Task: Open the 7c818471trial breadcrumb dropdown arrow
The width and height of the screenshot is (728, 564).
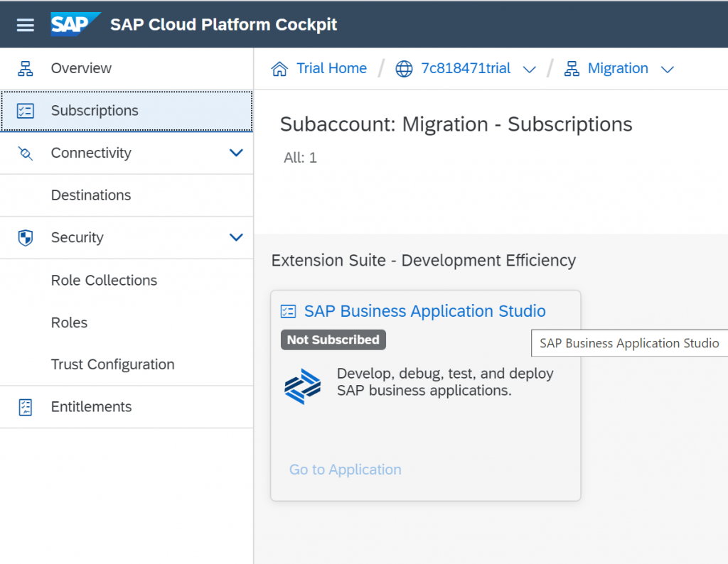Action: (x=529, y=70)
